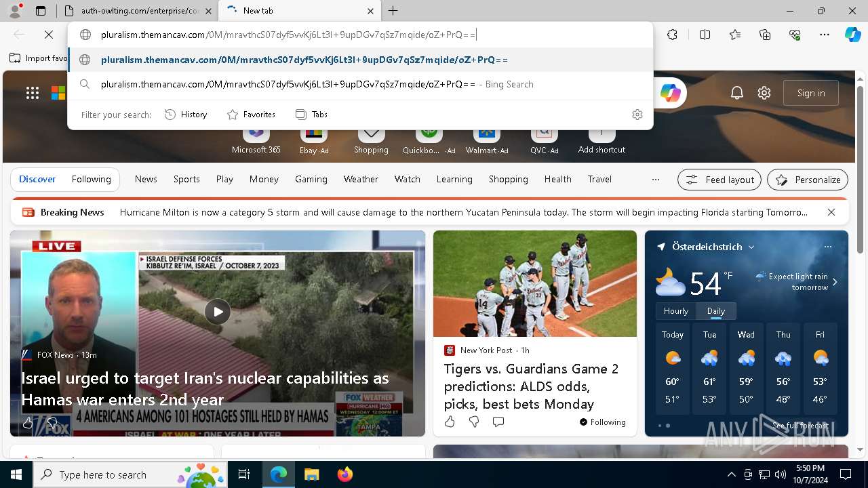868x488 pixels.
Task: Choose the Bing Search suggestion
Action: [361, 84]
